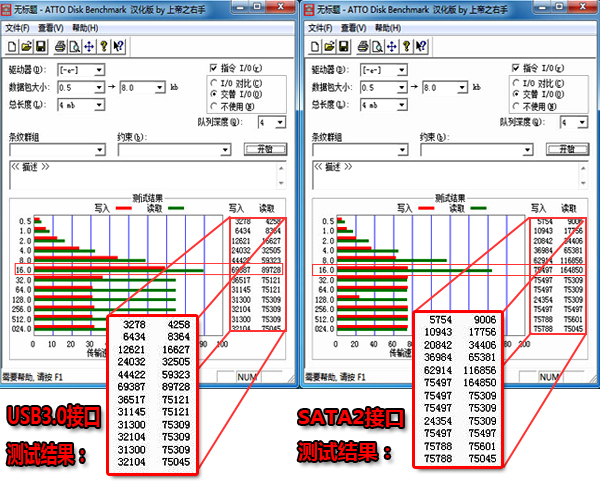Screen dimensions: 600x501
Task: Open 总长度 4 mb dropdown in right window
Action: [x=401, y=105]
